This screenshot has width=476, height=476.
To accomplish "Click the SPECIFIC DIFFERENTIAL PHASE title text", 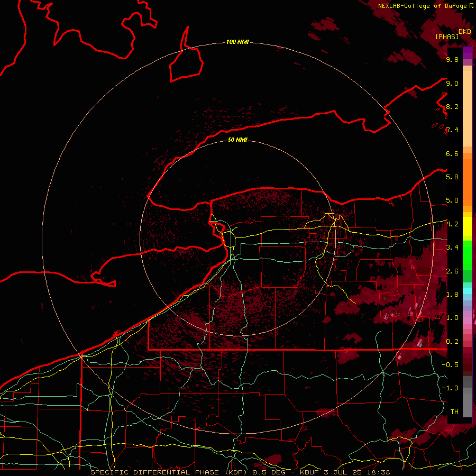I will (154, 472).
